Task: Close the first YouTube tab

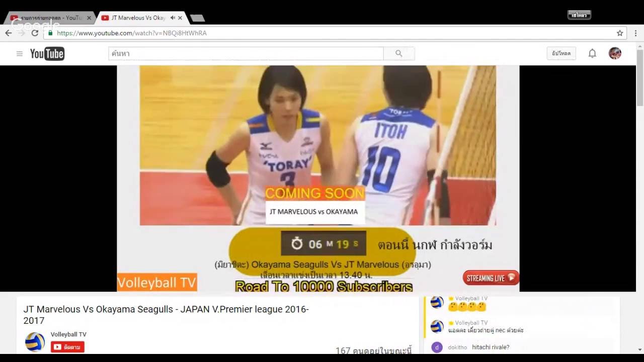Action: [89, 18]
